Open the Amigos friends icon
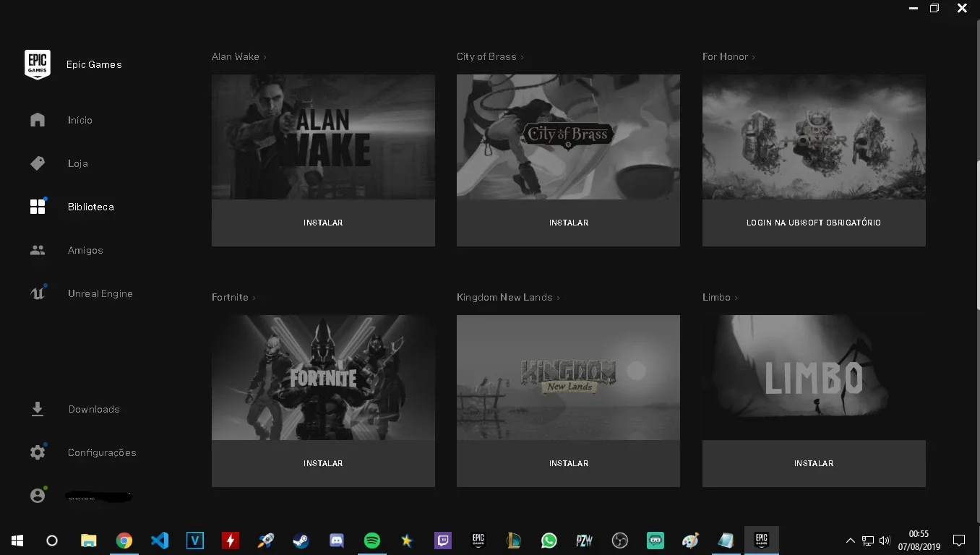This screenshot has height=555, width=980. point(38,250)
